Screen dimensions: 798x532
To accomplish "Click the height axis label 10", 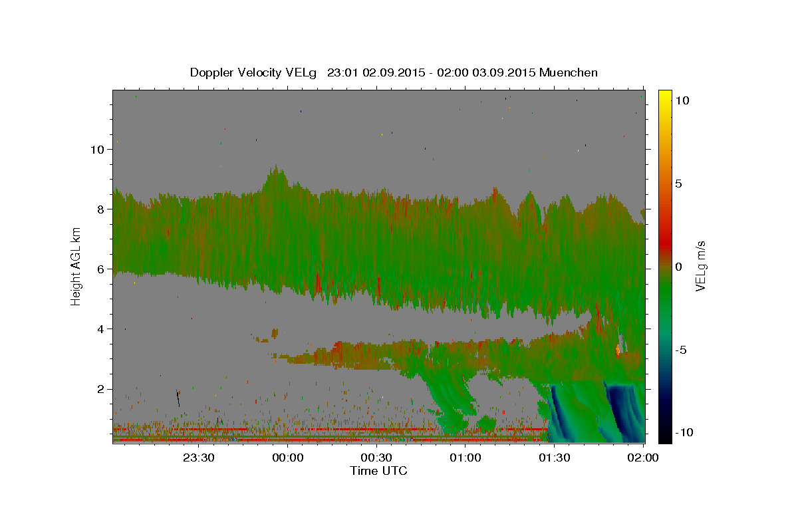I will click(x=97, y=150).
